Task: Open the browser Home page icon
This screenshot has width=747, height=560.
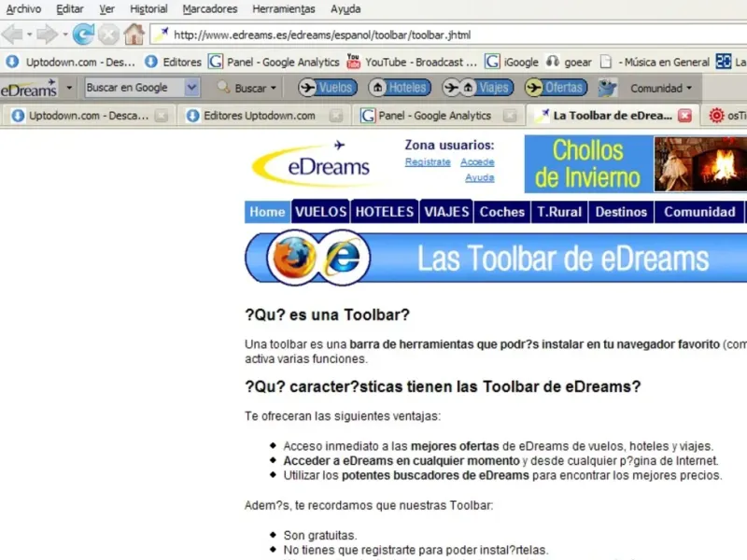Action: [134, 35]
